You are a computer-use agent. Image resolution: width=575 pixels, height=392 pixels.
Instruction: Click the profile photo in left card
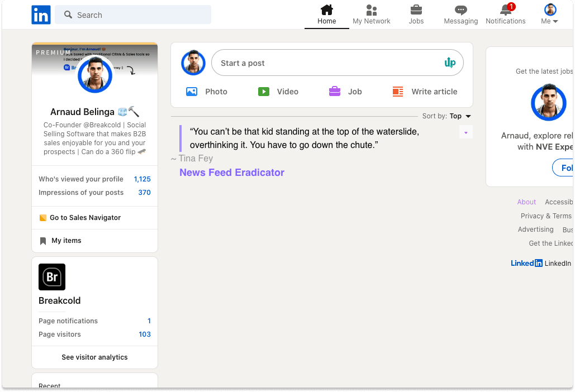[95, 74]
